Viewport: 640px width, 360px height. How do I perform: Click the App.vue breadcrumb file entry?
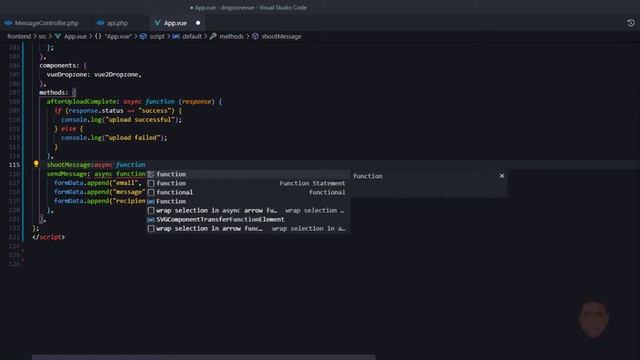[76, 36]
